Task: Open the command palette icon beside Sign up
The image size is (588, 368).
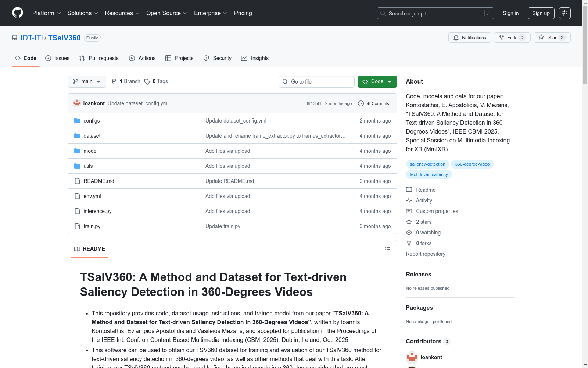Action: [565, 13]
